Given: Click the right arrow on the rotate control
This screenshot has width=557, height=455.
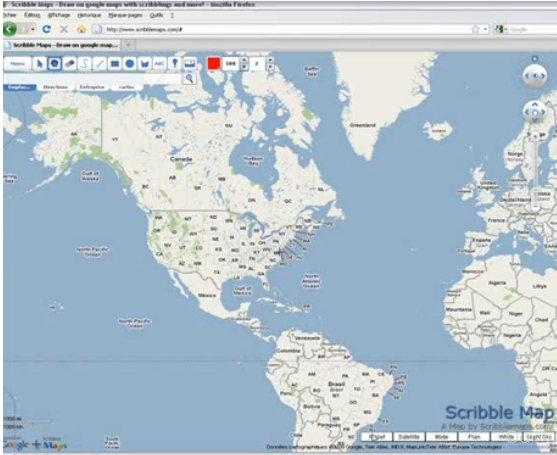Looking at the screenshot, I should (x=543, y=76).
